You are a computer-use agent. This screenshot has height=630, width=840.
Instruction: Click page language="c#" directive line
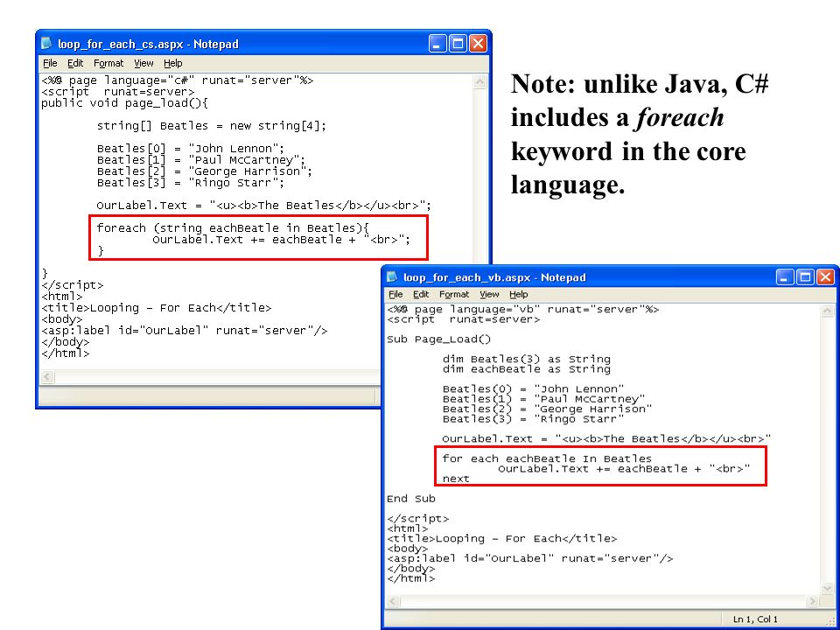click(178, 80)
